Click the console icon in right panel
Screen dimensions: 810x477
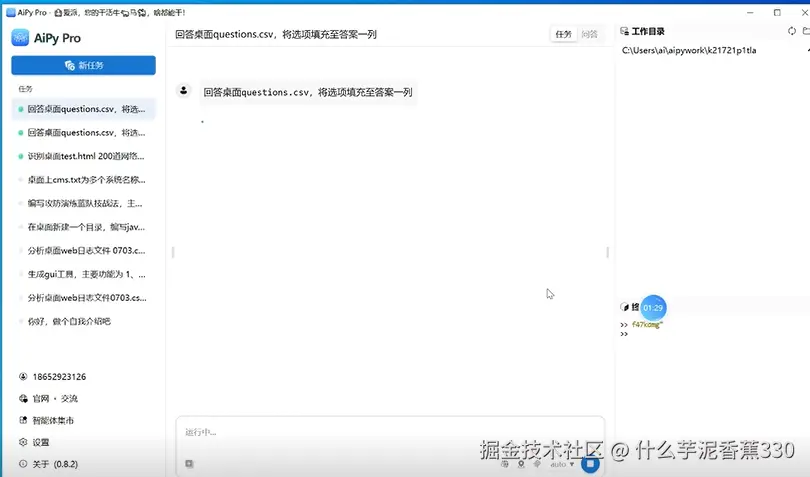pos(625,307)
